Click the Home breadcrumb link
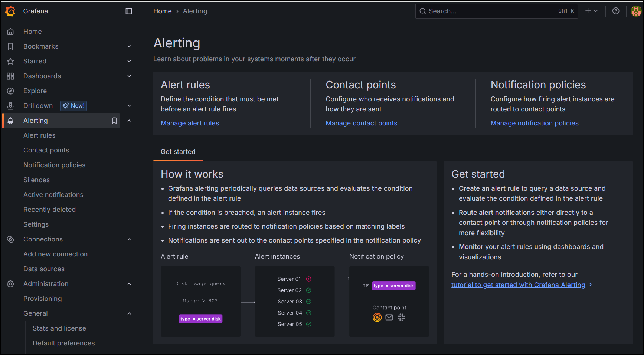Image resolution: width=644 pixels, height=355 pixels. (x=162, y=11)
